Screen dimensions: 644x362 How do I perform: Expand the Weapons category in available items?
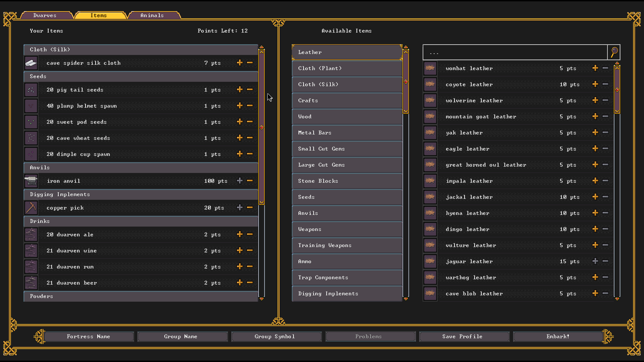pos(346,229)
